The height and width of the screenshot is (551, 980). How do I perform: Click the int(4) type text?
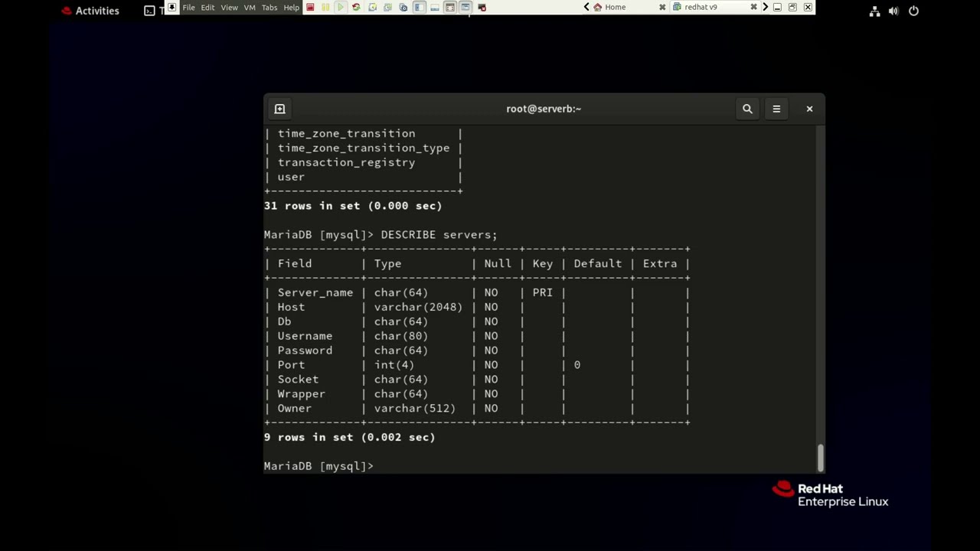coord(394,365)
